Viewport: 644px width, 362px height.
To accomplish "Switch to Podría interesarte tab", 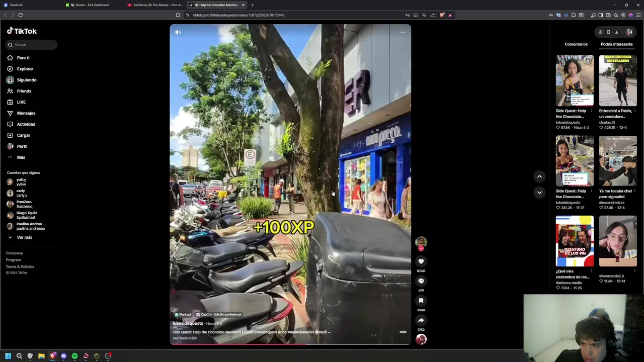I will coord(616,44).
